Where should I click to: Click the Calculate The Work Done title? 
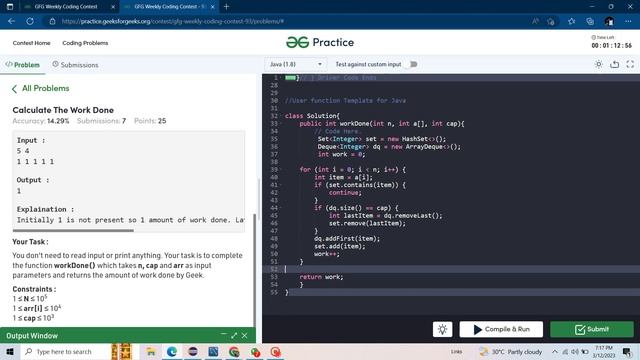(x=63, y=110)
